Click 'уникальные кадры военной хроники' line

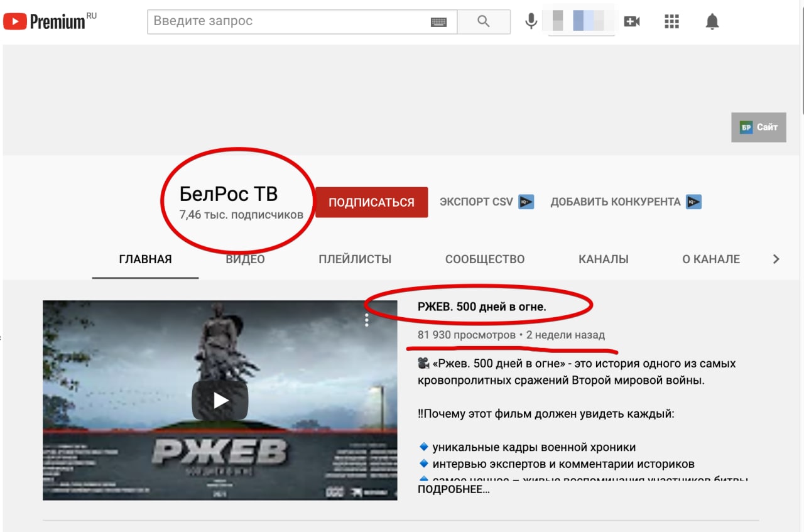point(534,448)
